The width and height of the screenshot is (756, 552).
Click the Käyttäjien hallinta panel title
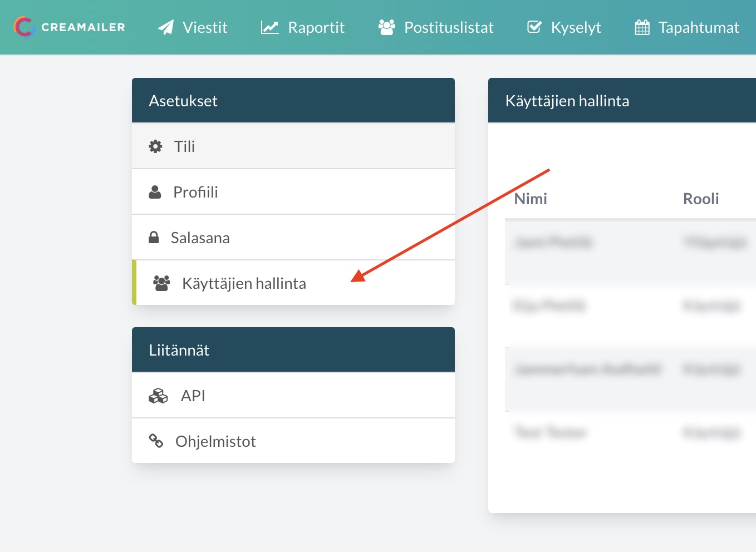click(567, 101)
